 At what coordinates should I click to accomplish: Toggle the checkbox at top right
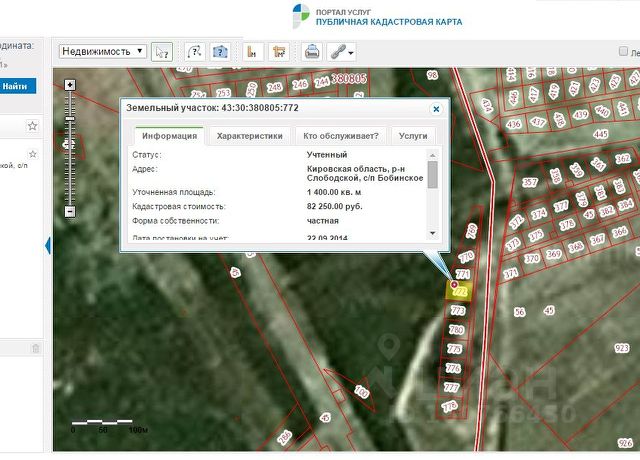(624, 51)
